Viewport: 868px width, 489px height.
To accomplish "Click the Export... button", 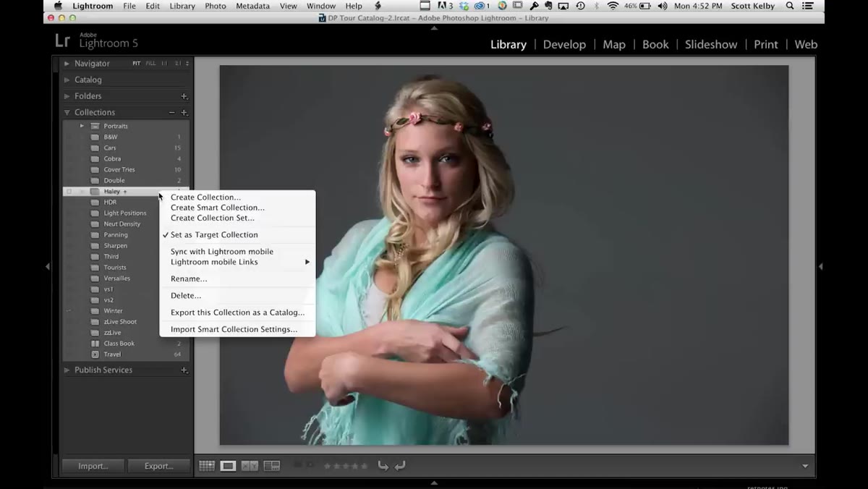I will point(159,466).
